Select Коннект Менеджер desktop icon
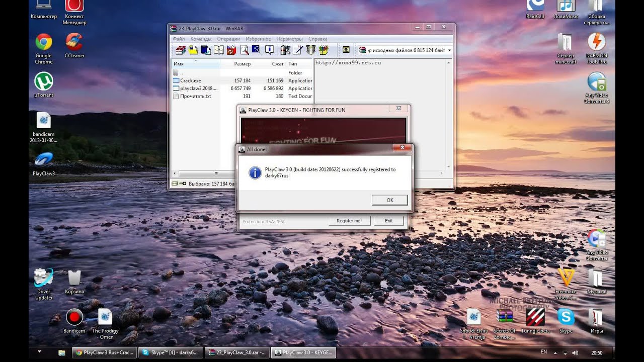 coord(74,13)
